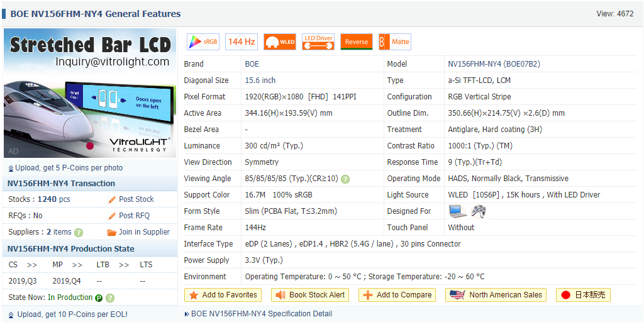
Task: Click the help icon next to Suppliers
Action: tap(79, 233)
